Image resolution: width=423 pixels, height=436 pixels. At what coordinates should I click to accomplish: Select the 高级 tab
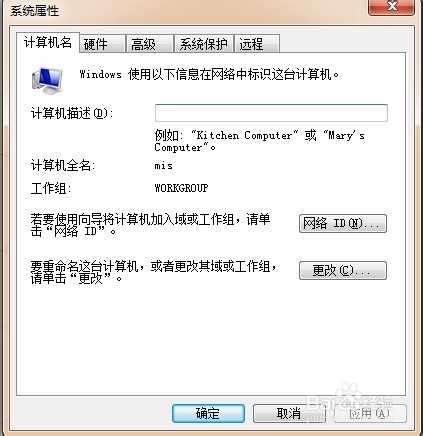(x=150, y=44)
